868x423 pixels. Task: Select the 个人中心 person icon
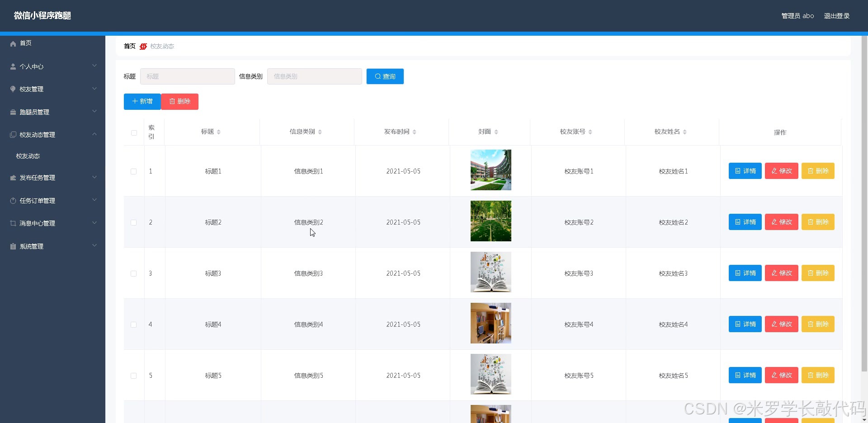pyautogui.click(x=13, y=66)
